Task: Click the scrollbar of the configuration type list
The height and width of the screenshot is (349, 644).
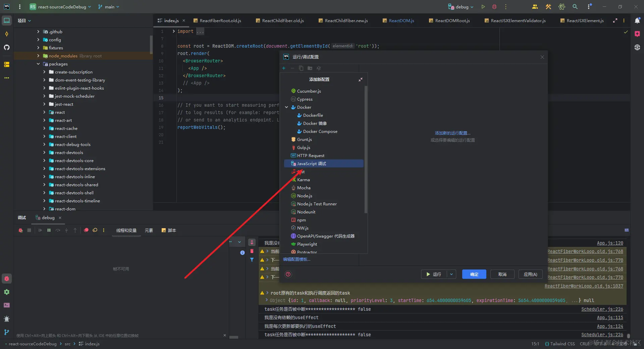Action: (366, 149)
